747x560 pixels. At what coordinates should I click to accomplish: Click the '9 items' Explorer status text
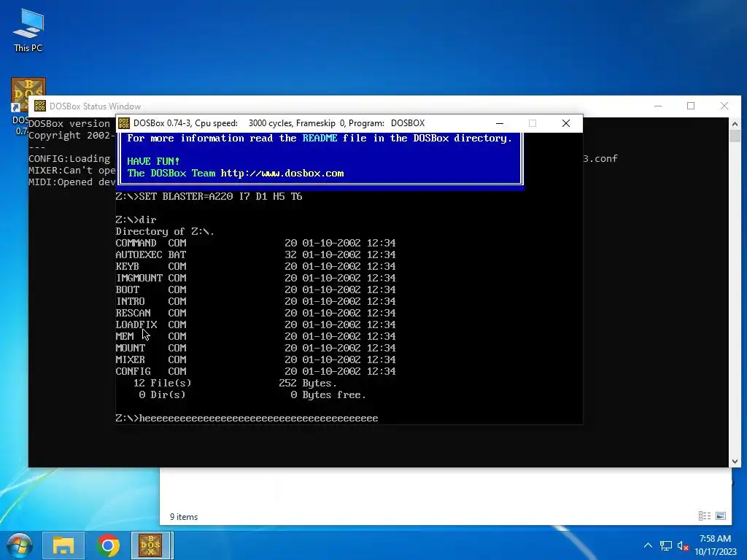tap(184, 517)
